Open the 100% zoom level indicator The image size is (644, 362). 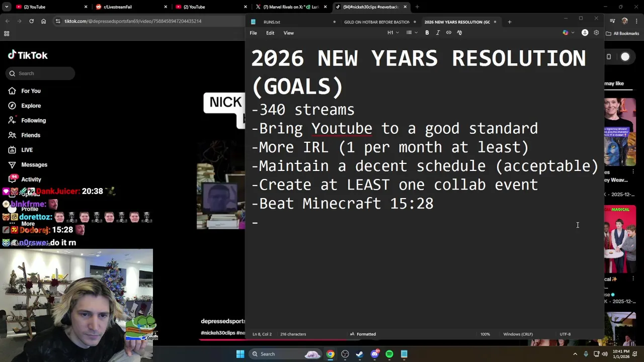(485, 334)
